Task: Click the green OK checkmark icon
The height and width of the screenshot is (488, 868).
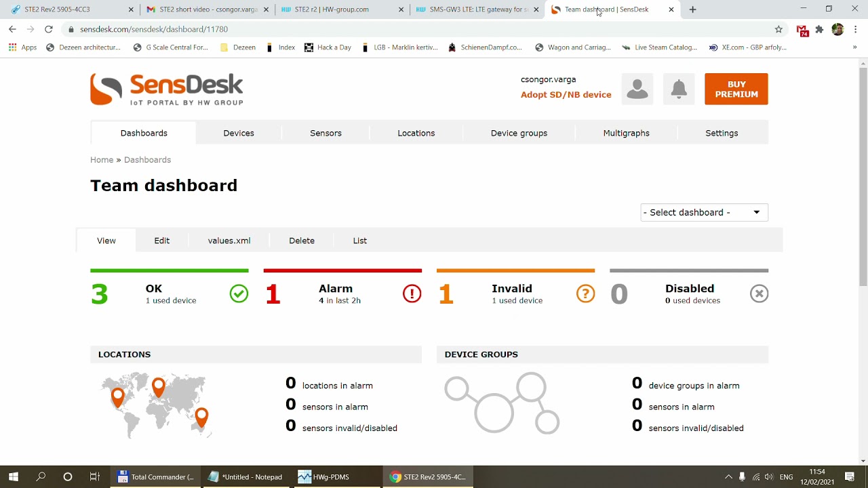Action: click(x=239, y=293)
